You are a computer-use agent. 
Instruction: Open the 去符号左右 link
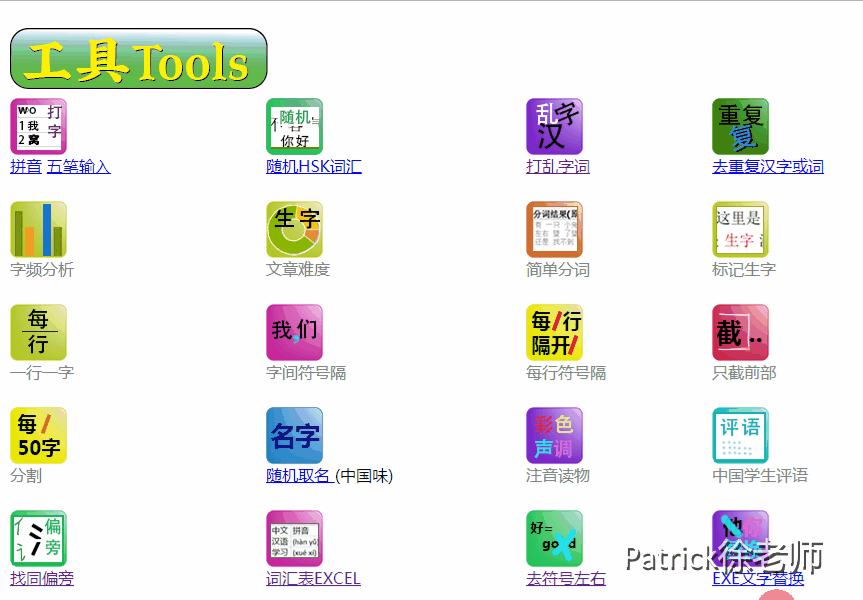pyautogui.click(x=565, y=579)
